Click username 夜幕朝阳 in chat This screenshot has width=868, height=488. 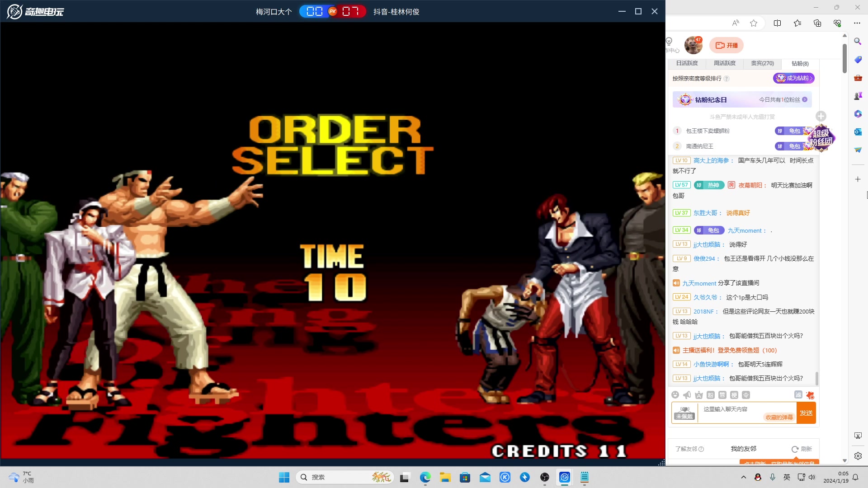coord(750,185)
